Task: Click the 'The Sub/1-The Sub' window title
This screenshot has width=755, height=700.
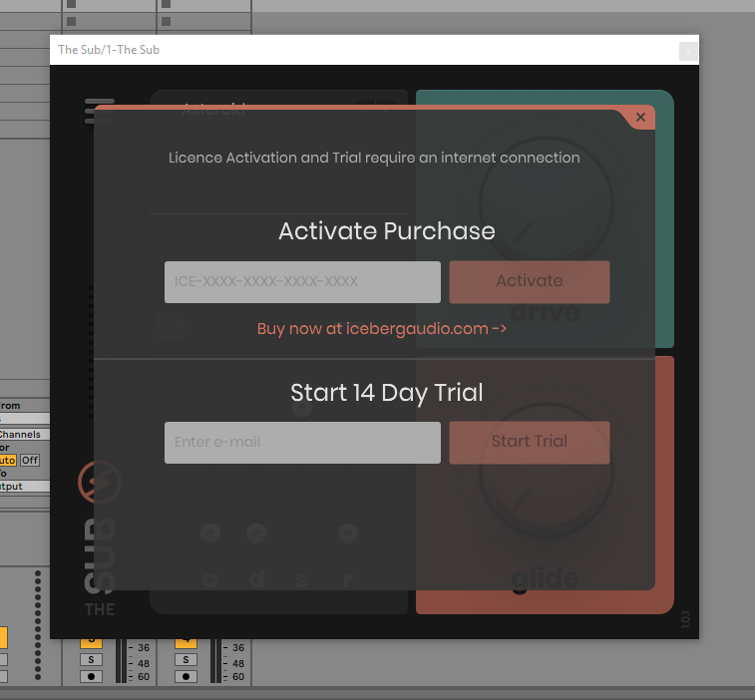Action: [x=109, y=50]
